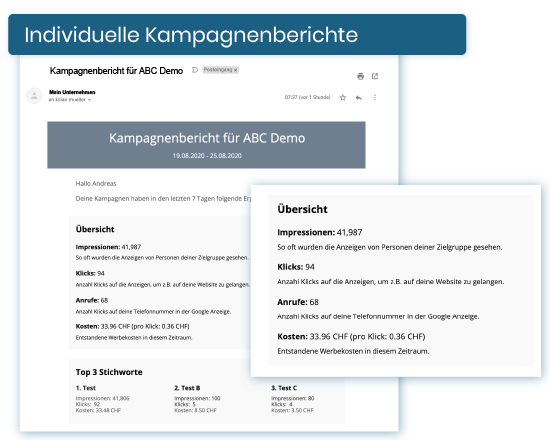The height and width of the screenshot is (440, 550).
Task: Click 'Entstandene Werbekosten in diesem Zeitraum.' in email body
Action: 134,338
